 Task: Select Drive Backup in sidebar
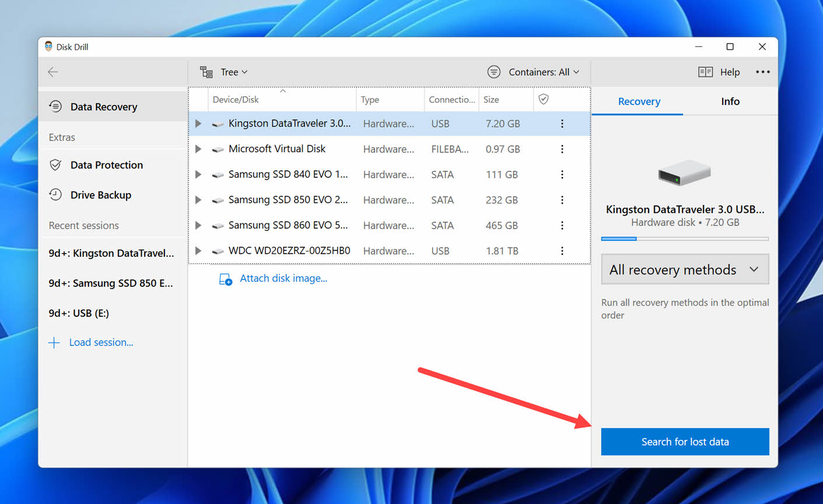click(x=113, y=194)
